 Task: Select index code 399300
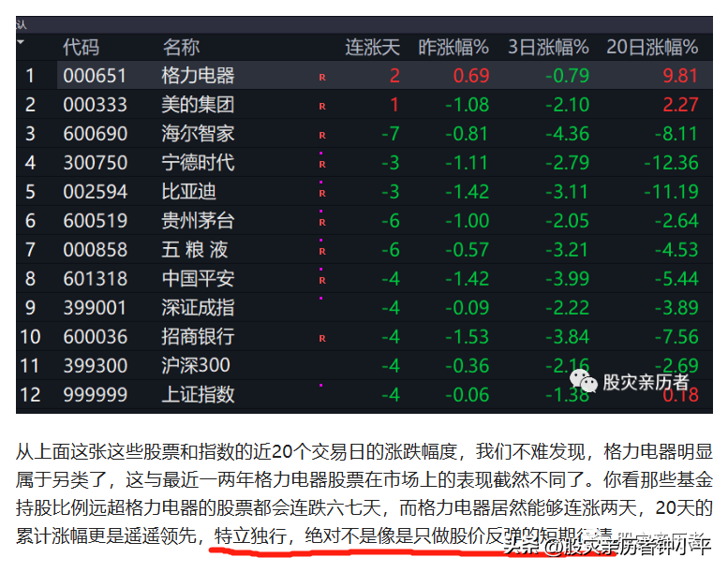click(95, 365)
